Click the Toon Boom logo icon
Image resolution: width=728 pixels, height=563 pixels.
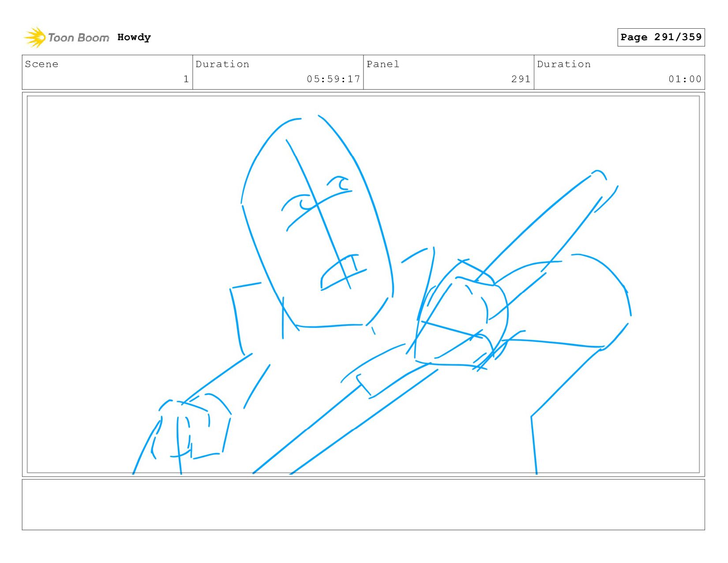click(35, 37)
